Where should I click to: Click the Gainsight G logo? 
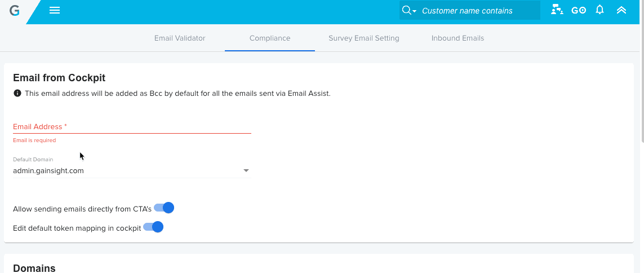point(15,11)
